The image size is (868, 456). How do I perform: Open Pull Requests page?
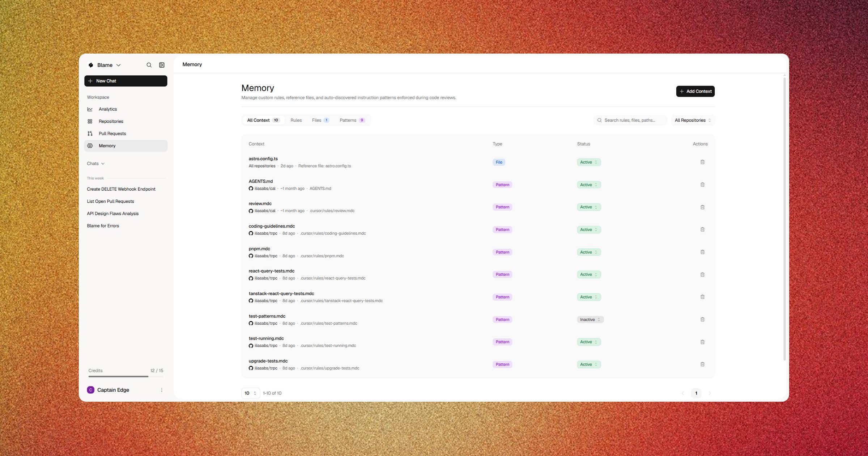click(125, 134)
